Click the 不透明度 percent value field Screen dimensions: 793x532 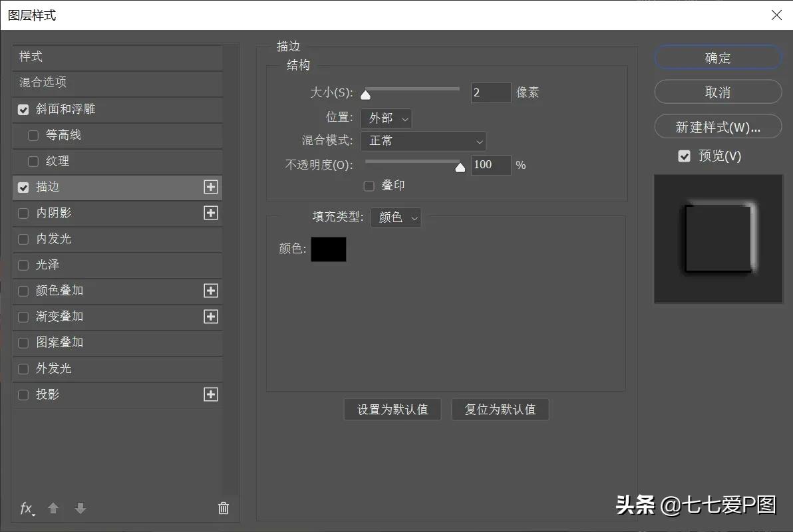tap(491, 165)
